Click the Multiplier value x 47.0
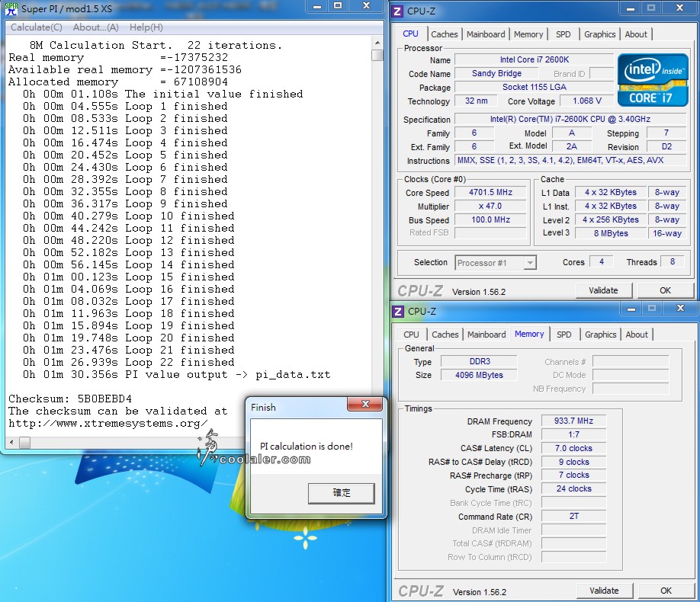The image size is (700, 602). tap(490, 207)
